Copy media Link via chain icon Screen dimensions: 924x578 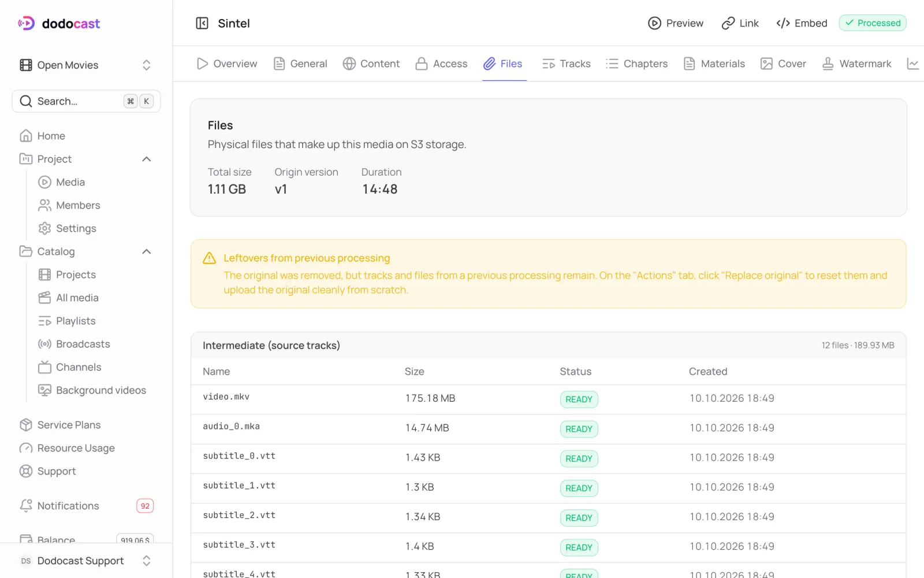point(728,23)
